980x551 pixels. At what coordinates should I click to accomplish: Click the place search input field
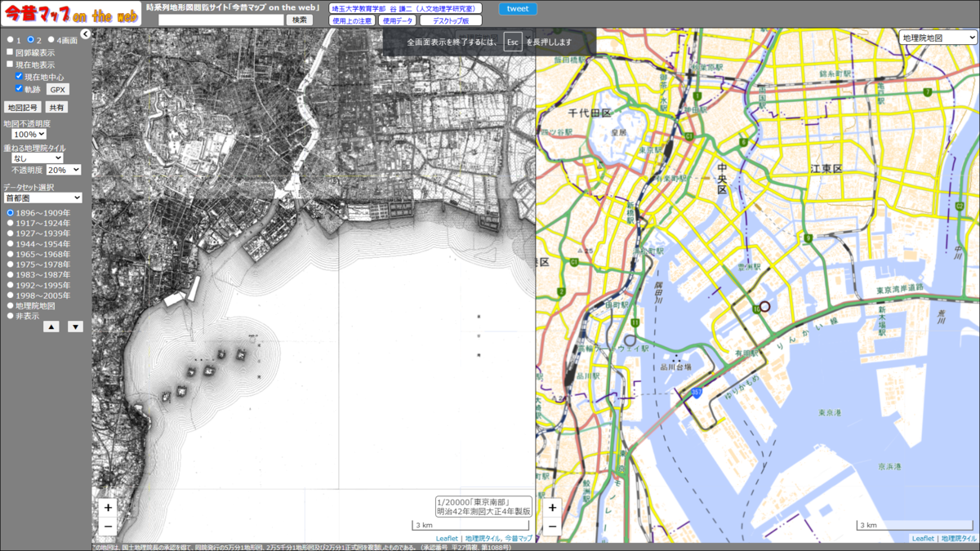[221, 20]
